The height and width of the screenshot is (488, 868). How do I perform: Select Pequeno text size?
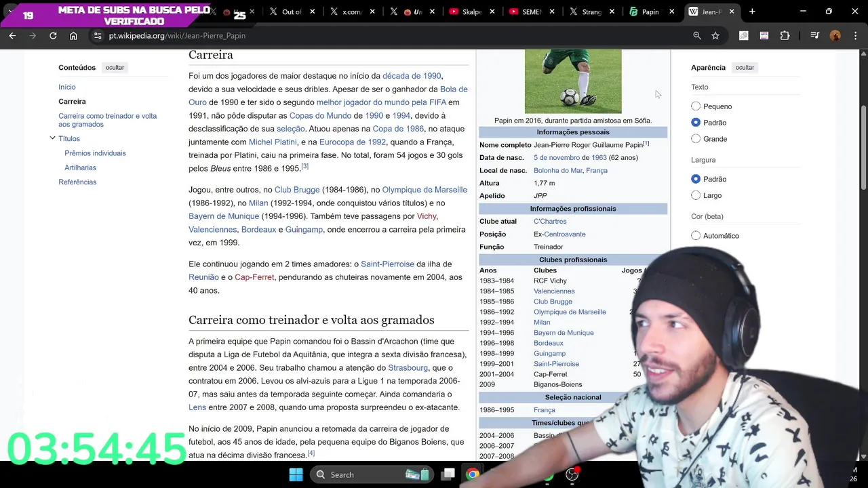point(696,106)
